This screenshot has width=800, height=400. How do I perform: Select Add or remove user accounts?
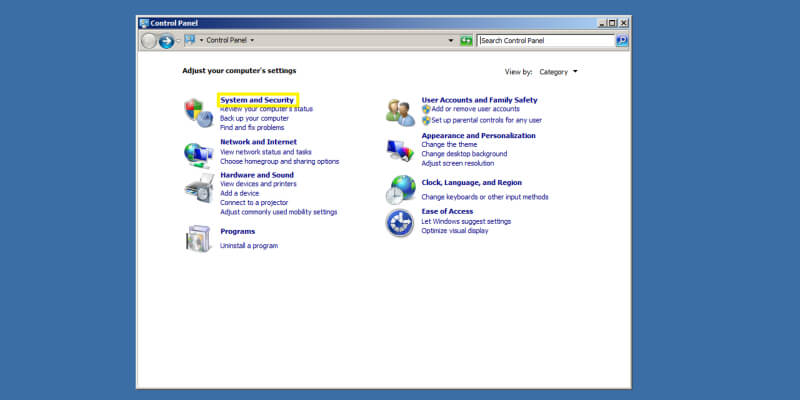tap(476, 109)
